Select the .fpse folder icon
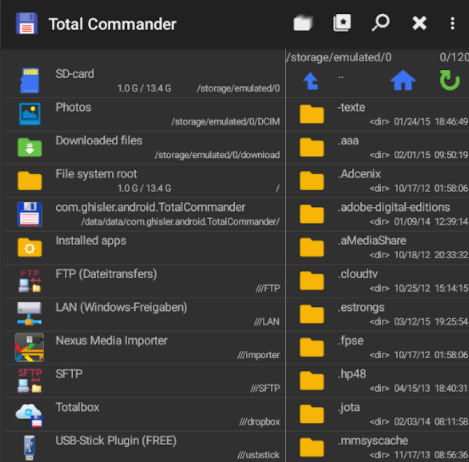Screen dimensions: 469x462 (312, 347)
